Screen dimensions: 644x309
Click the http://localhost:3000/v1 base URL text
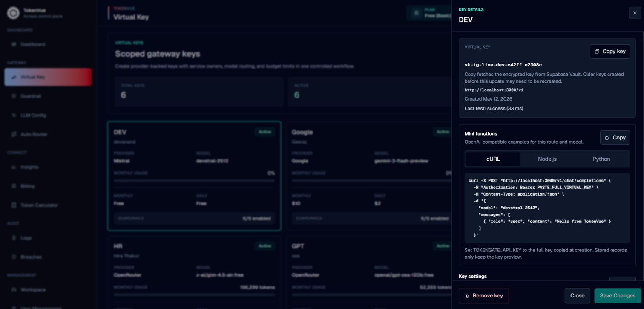pyautogui.click(x=494, y=90)
